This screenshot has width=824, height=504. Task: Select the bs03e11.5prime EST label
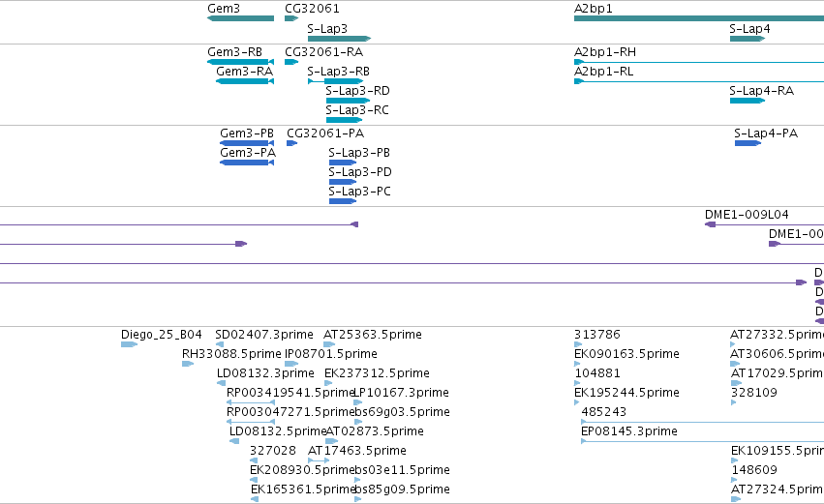tap(403, 470)
